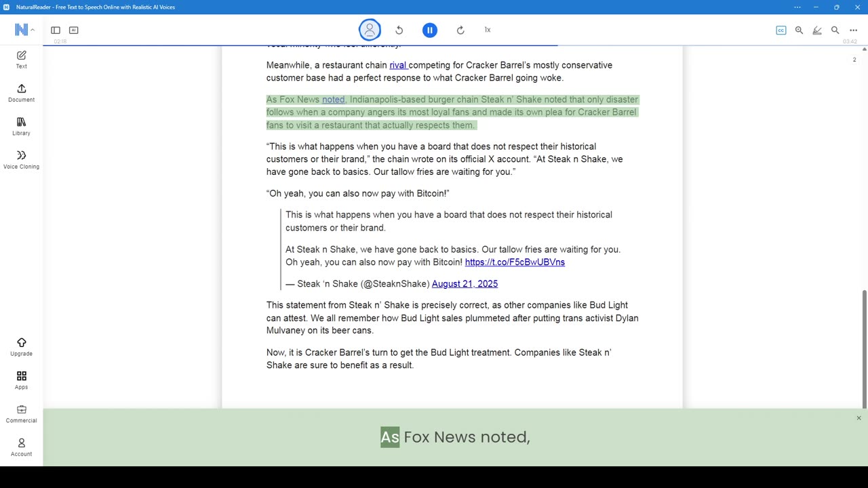
Task: Open the title bar three-dot menu
Action: (x=797, y=7)
